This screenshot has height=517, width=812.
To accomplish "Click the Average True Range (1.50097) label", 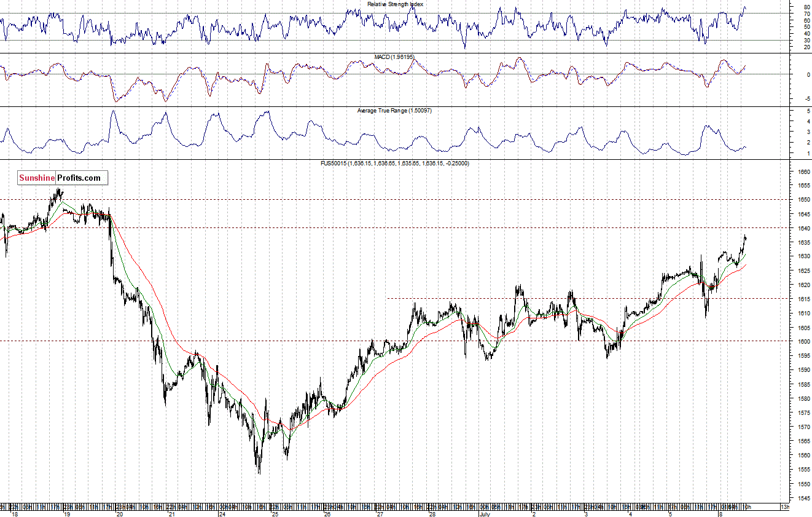I will (x=394, y=111).
